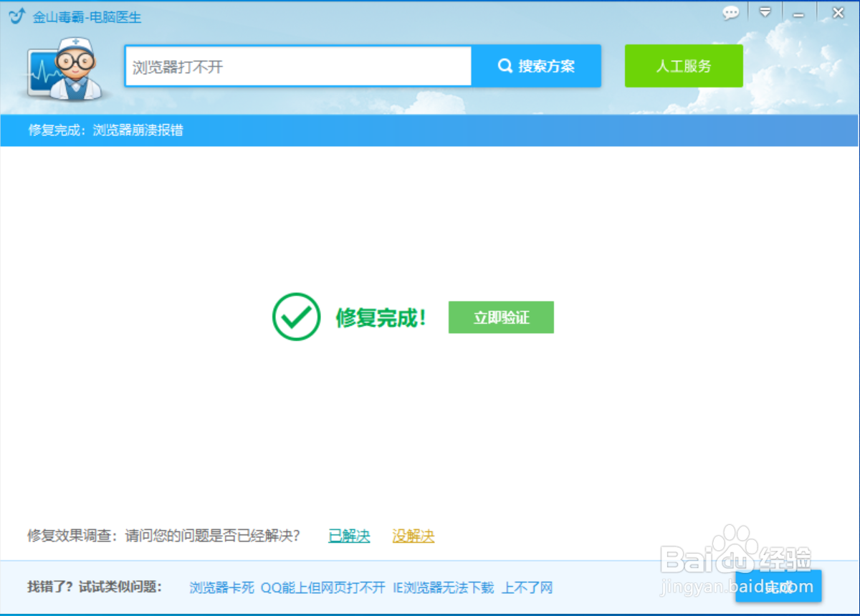Select 已解决 in the repair survey
This screenshot has width=860, height=616.
(348, 535)
